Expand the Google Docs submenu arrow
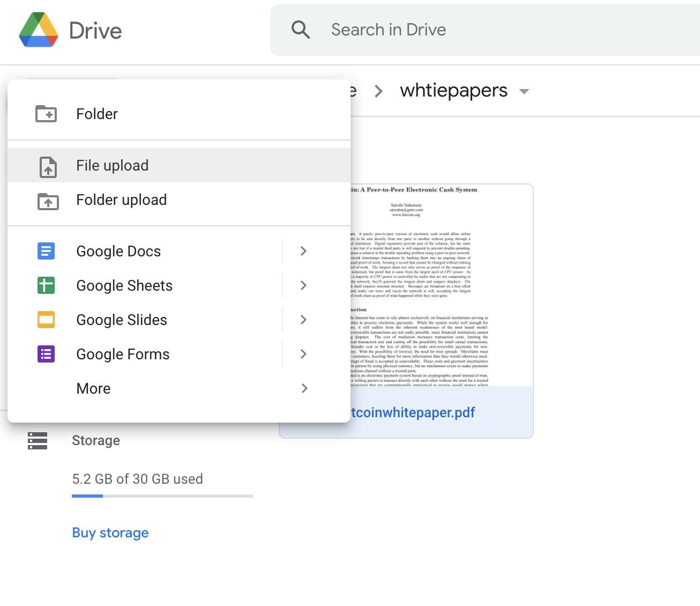 [x=304, y=251]
